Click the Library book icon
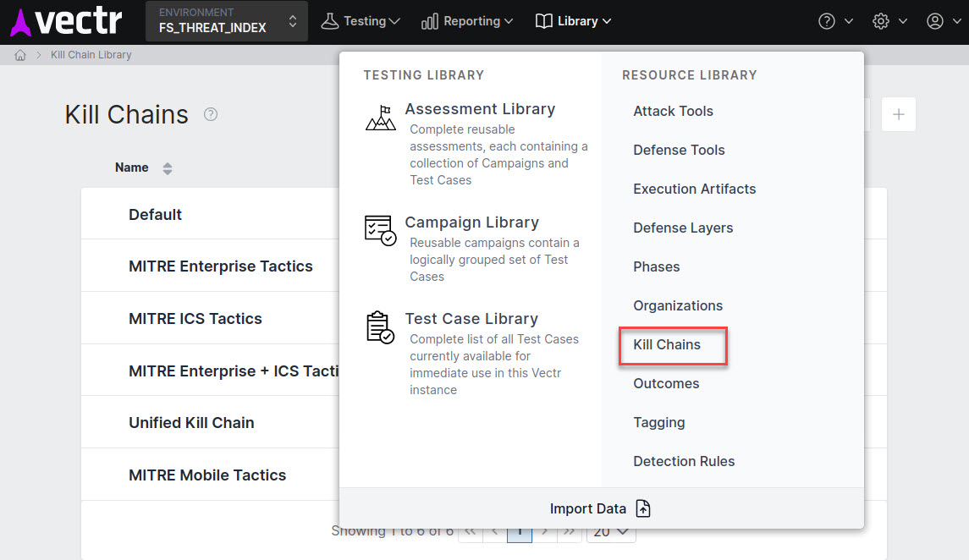The height and width of the screenshot is (560, 969). (x=544, y=21)
